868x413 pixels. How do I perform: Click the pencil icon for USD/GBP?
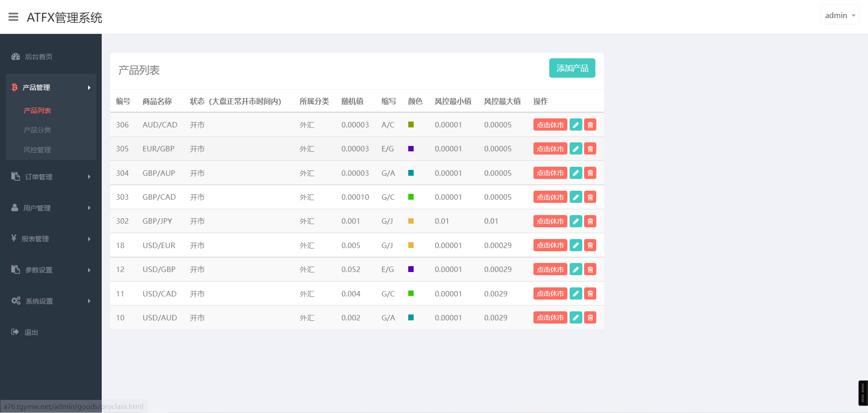click(x=576, y=269)
